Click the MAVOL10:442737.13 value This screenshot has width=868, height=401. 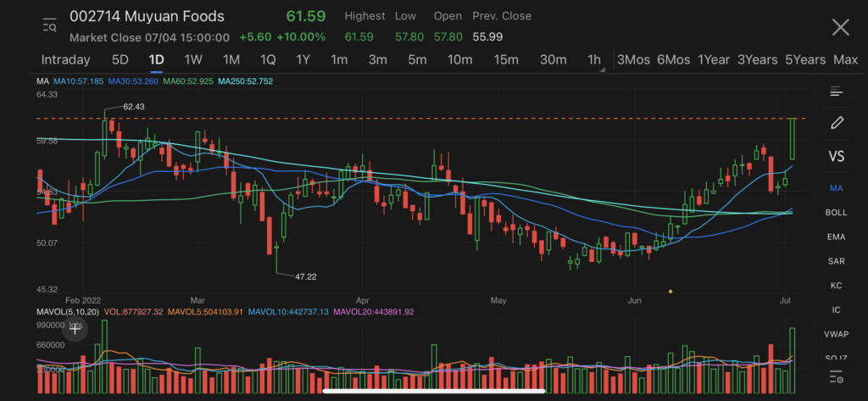tap(288, 312)
